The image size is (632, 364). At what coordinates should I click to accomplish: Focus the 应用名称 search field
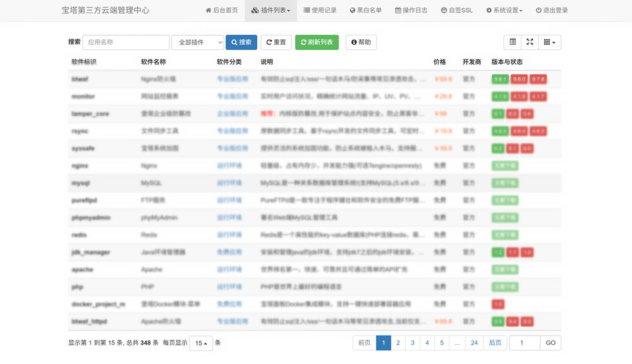[x=126, y=42]
